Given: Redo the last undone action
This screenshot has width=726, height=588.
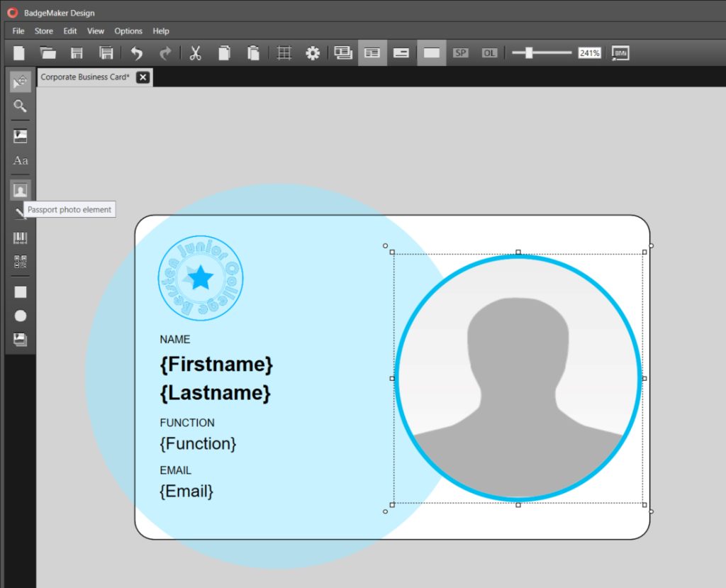Looking at the screenshot, I should point(165,52).
